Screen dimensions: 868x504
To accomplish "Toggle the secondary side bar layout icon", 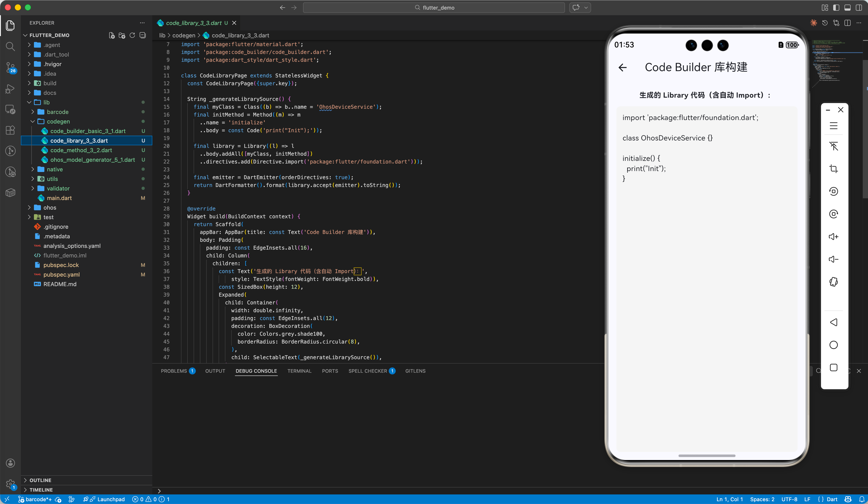I will pos(859,8).
